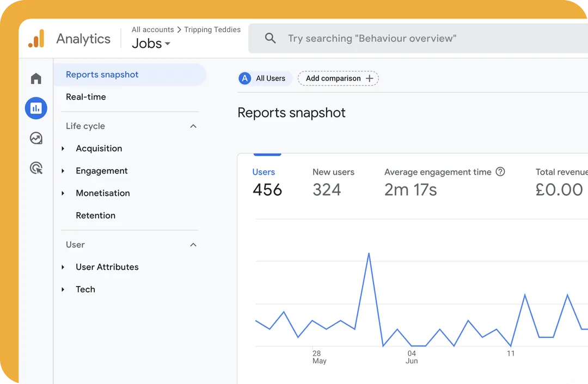Click the help icon beside Average engagement time

pos(500,171)
